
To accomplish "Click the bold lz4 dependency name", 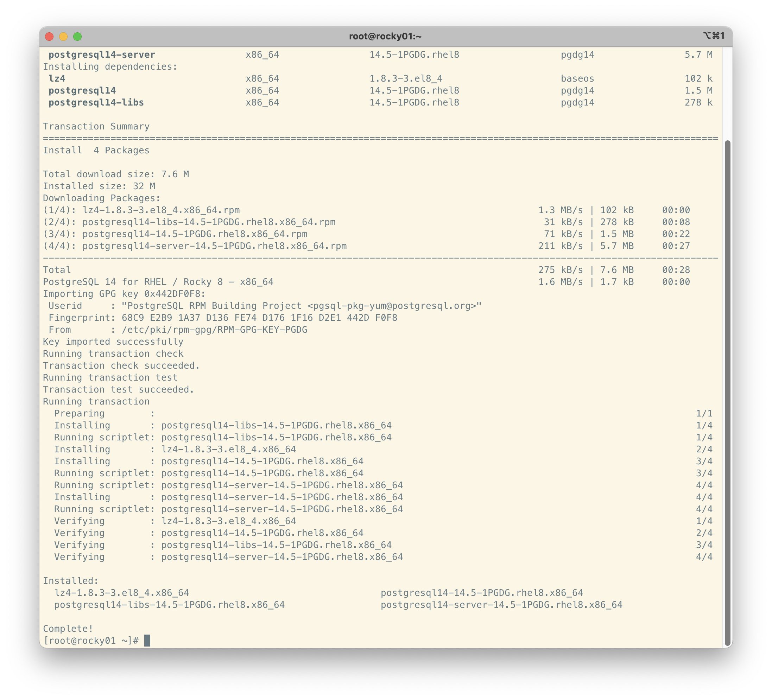I will tap(57, 79).
